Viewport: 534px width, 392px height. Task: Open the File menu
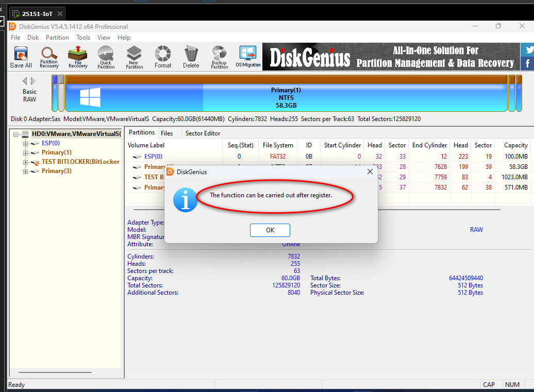15,38
